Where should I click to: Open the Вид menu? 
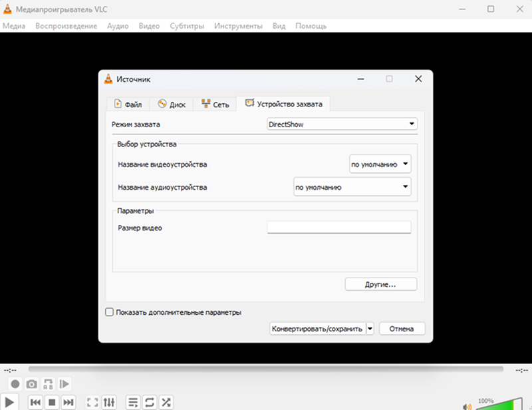point(279,26)
